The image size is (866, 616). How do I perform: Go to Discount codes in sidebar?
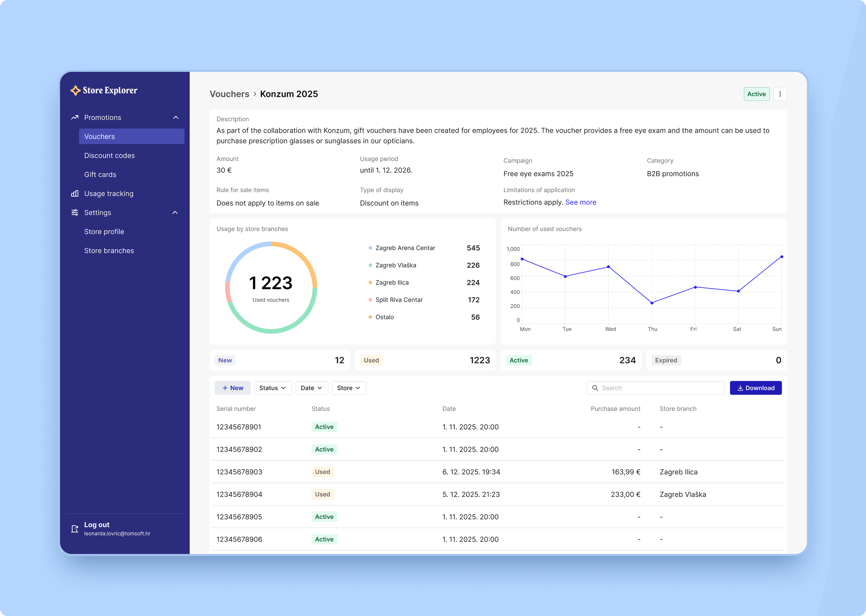109,155
